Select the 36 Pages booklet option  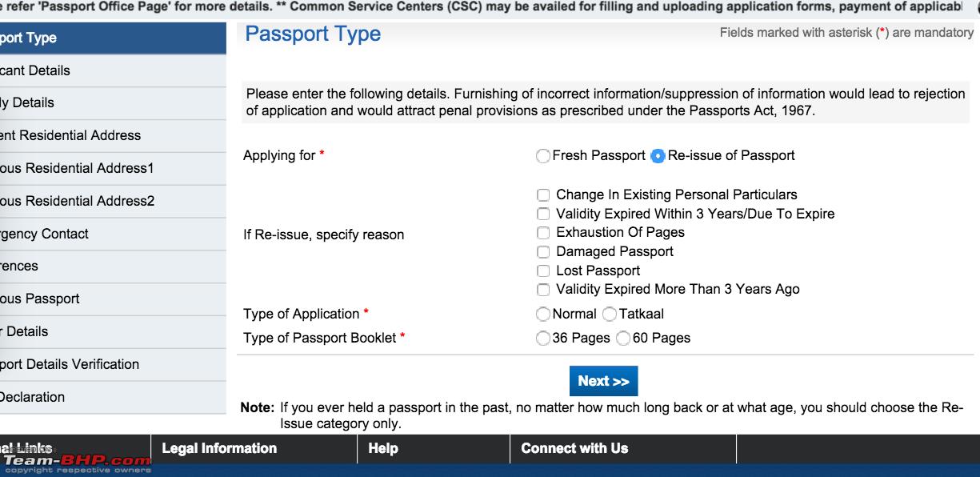point(543,339)
